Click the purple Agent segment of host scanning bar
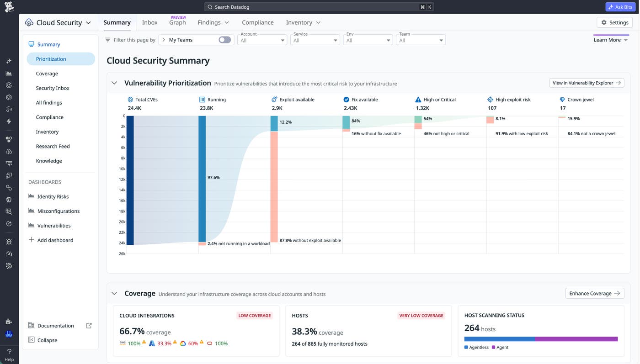Viewport: 640px width, 364px height. 576,339
